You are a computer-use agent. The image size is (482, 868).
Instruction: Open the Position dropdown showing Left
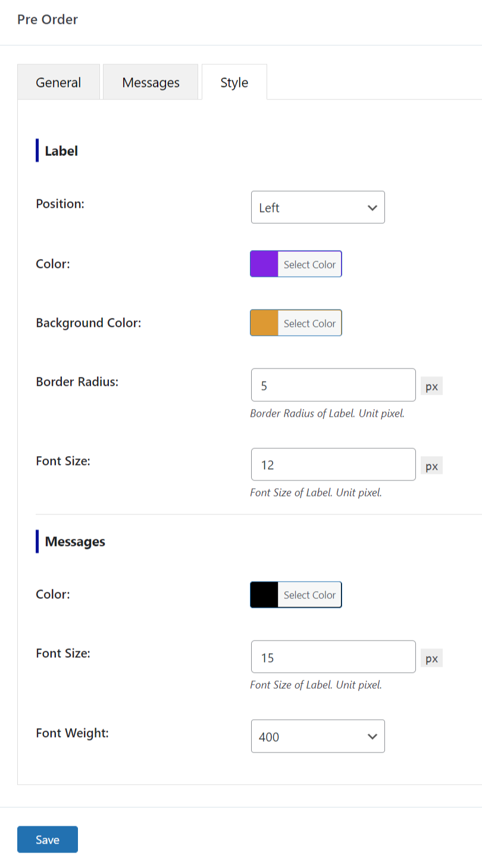tap(318, 207)
